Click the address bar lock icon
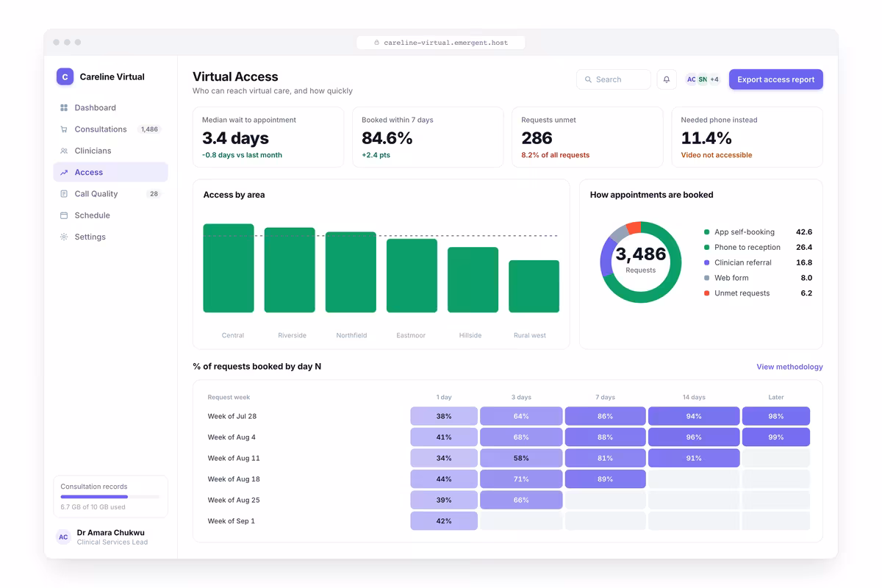The height and width of the screenshot is (588, 882). 377,43
